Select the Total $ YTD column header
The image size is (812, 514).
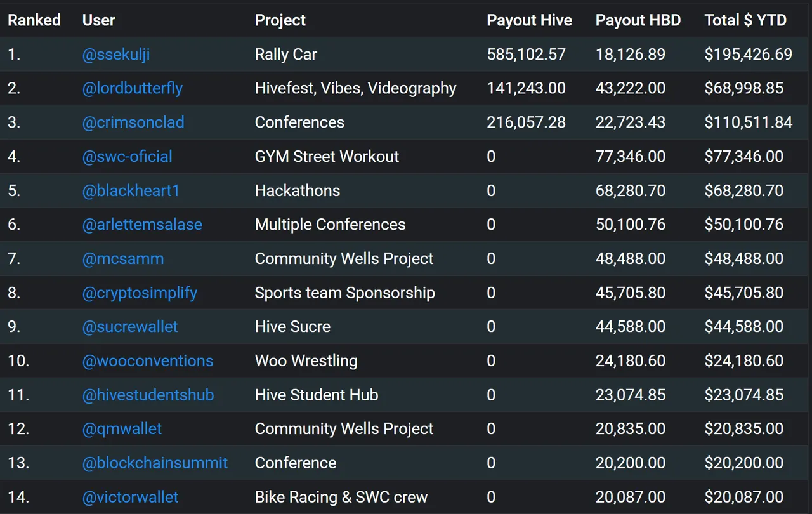745,20
